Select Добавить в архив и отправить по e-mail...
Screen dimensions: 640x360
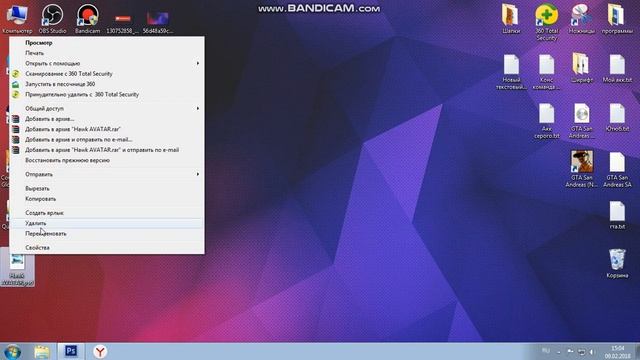tap(107, 140)
